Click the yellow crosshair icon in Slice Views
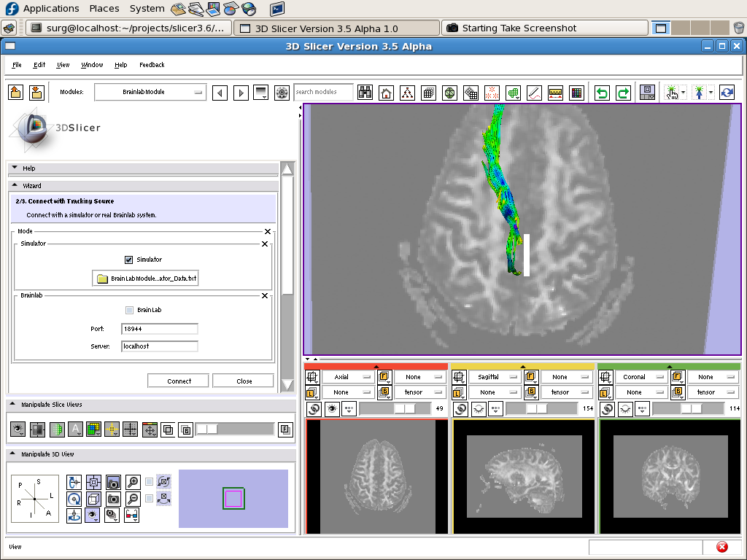The height and width of the screenshot is (560, 747). (112, 429)
